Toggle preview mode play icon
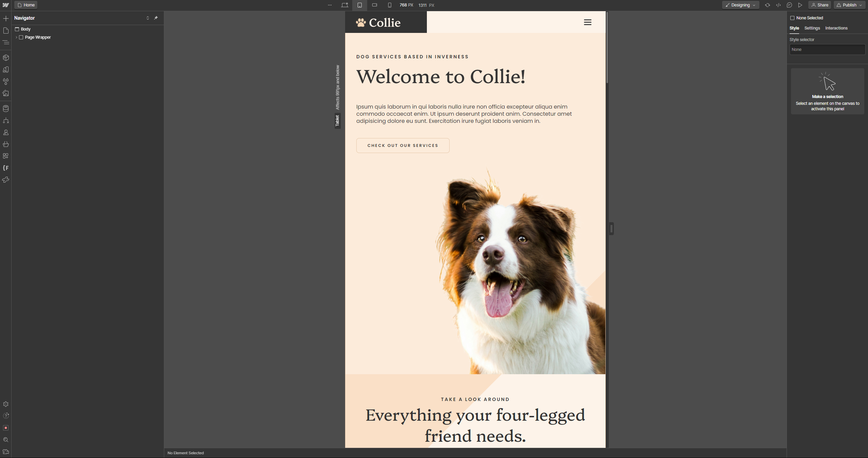Viewport: 868px width, 458px height. pos(800,5)
